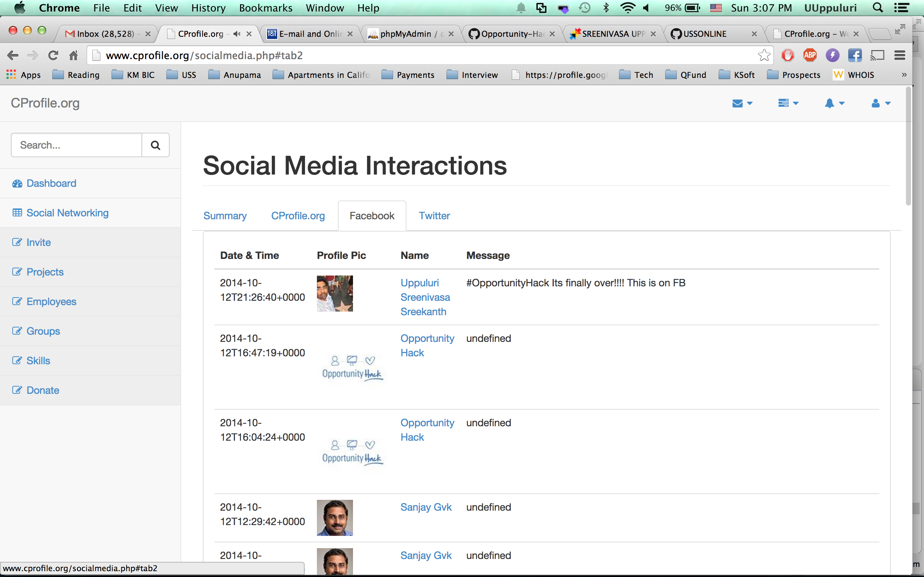This screenshot has height=577, width=924.
Task: Open the notifications bell dropdown
Action: (834, 103)
